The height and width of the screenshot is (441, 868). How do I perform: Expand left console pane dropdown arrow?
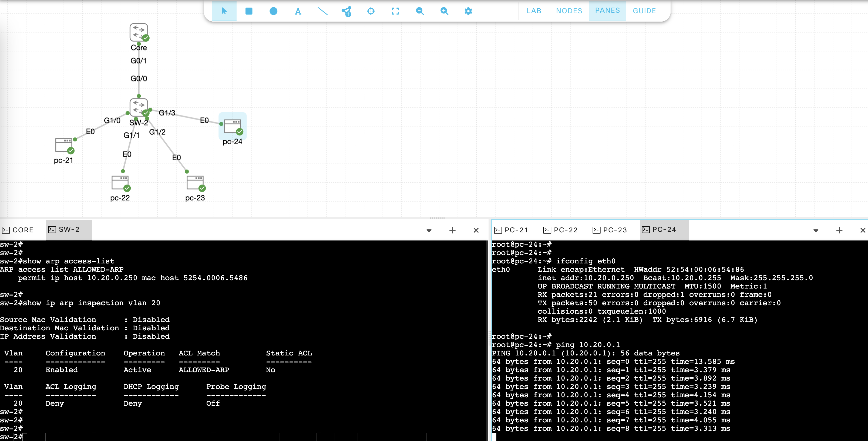429,230
